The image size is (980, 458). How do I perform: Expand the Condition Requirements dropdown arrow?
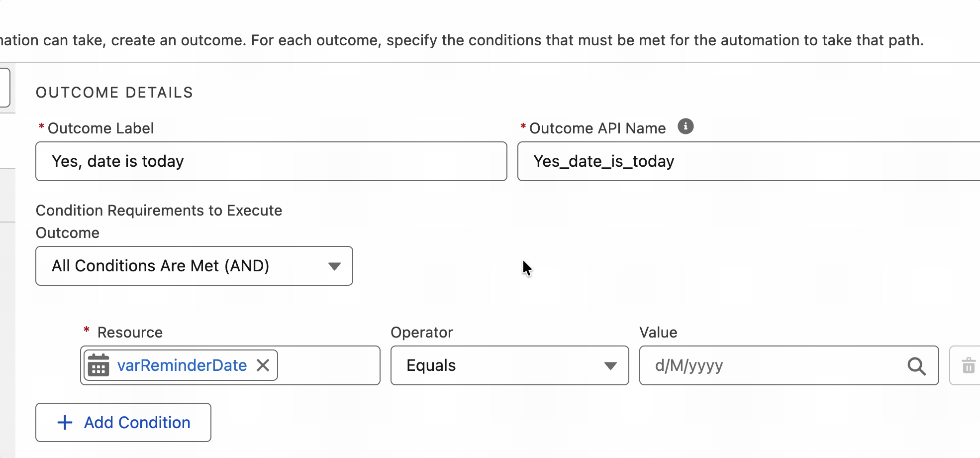pyautogui.click(x=334, y=266)
